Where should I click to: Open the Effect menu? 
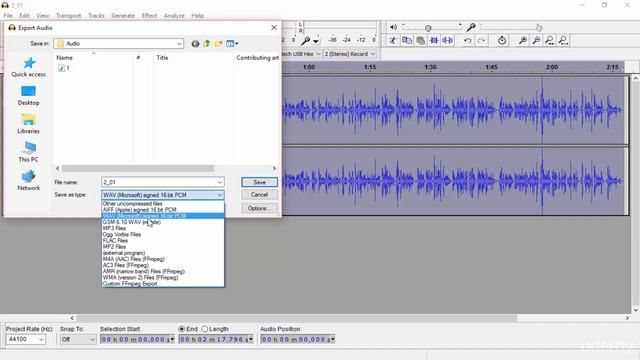point(149,16)
